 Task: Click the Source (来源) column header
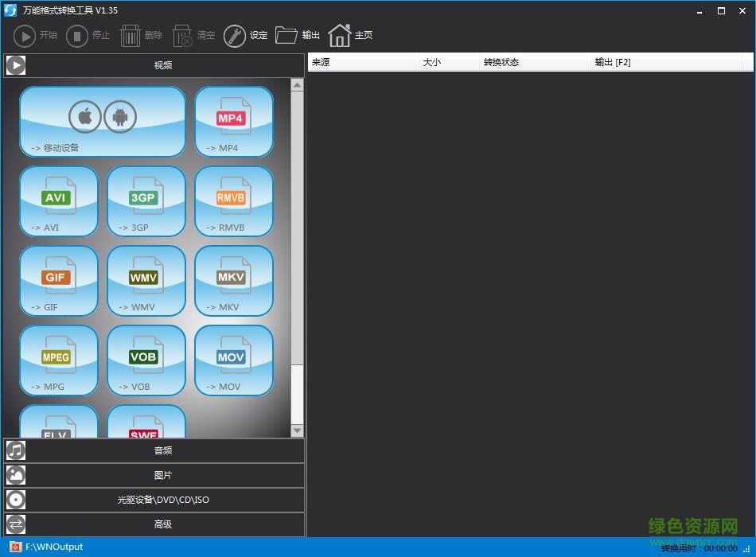(x=362, y=62)
